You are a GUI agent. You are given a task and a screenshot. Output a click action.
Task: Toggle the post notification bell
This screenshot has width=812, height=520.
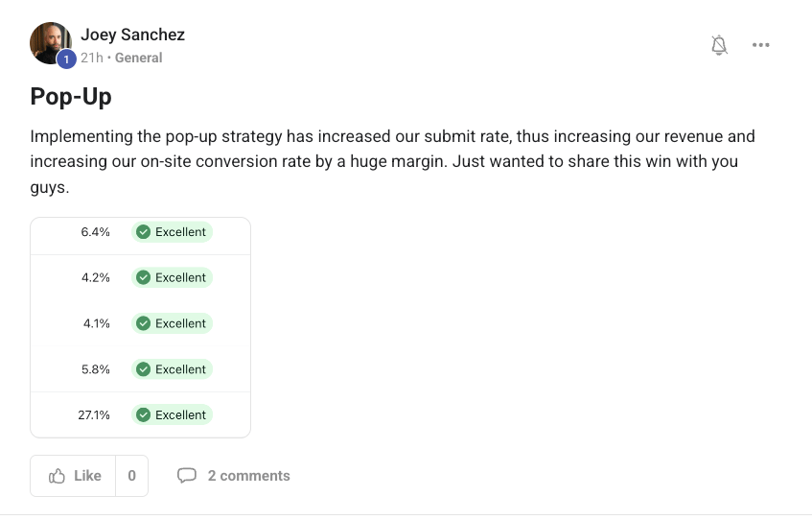point(719,45)
